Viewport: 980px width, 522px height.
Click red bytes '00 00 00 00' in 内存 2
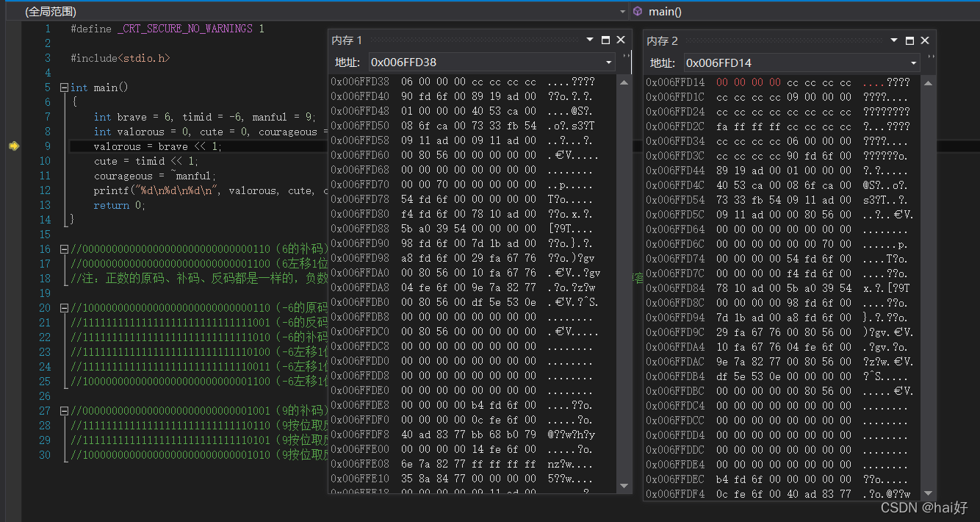[x=749, y=82]
